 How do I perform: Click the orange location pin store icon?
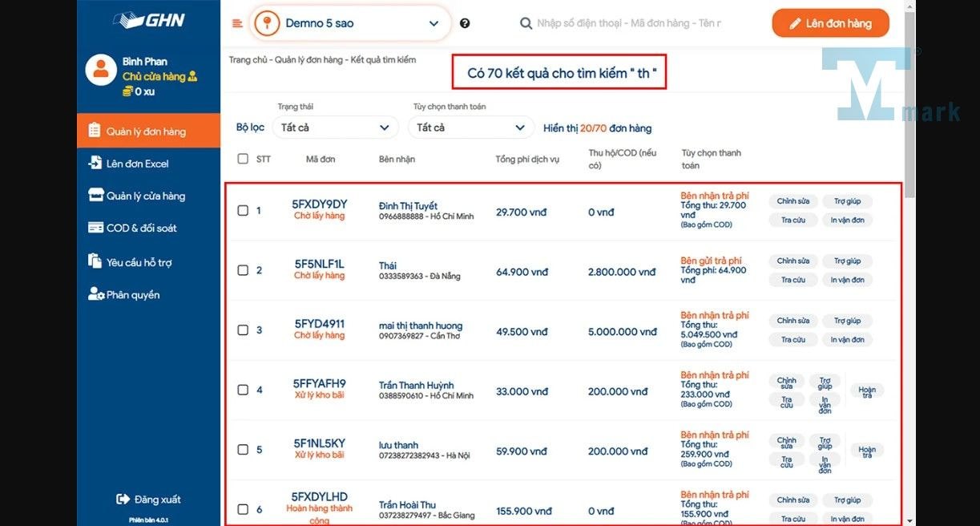(x=267, y=23)
